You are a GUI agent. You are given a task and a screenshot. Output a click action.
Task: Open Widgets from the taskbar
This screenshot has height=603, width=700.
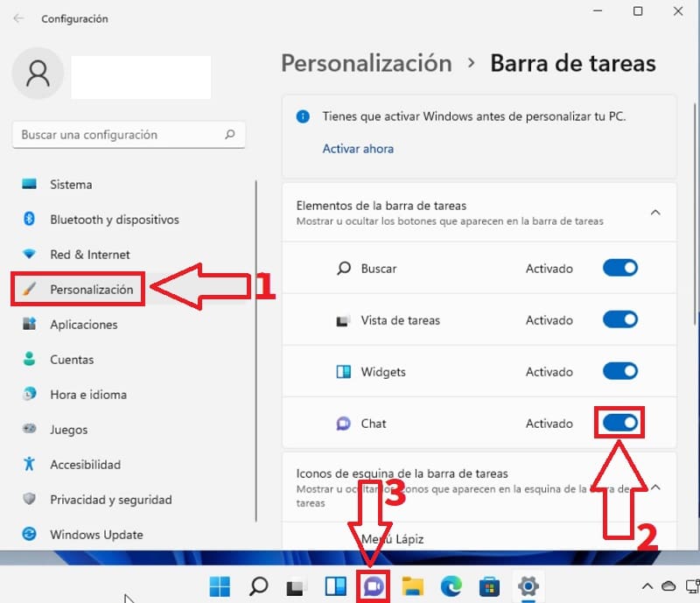point(335,586)
